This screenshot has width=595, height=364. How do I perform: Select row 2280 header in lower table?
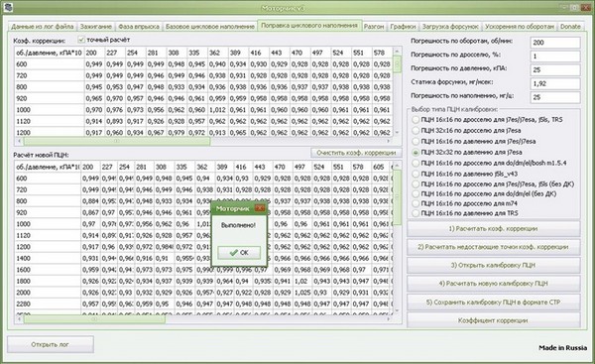(48, 303)
